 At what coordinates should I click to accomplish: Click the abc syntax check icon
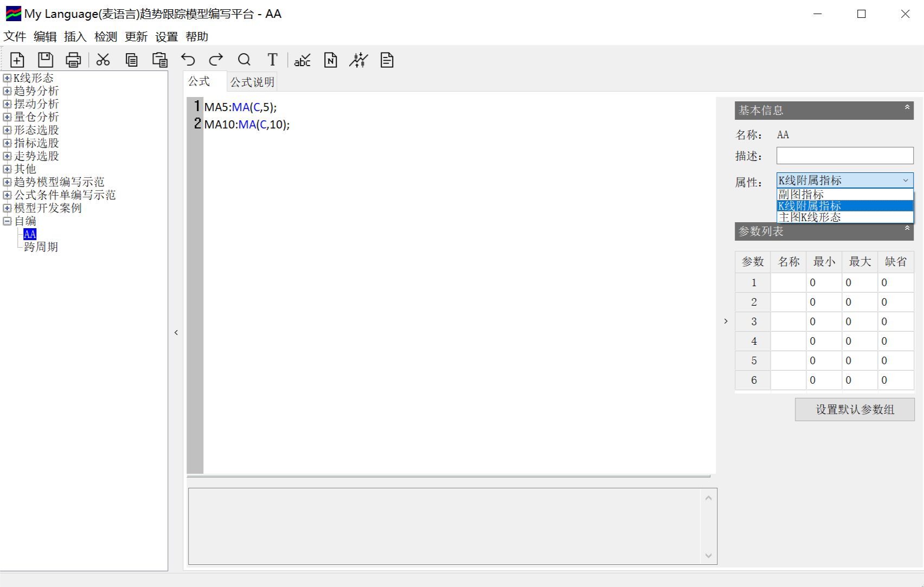tap(302, 60)
